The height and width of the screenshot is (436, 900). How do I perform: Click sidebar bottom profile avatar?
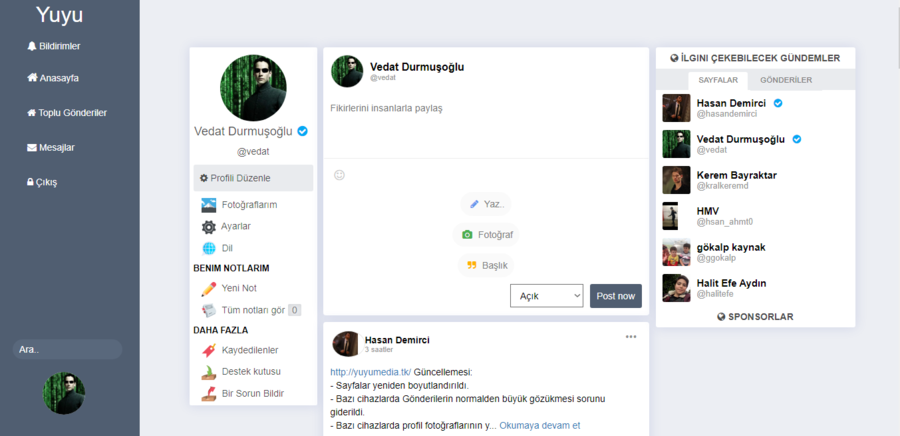64,393
